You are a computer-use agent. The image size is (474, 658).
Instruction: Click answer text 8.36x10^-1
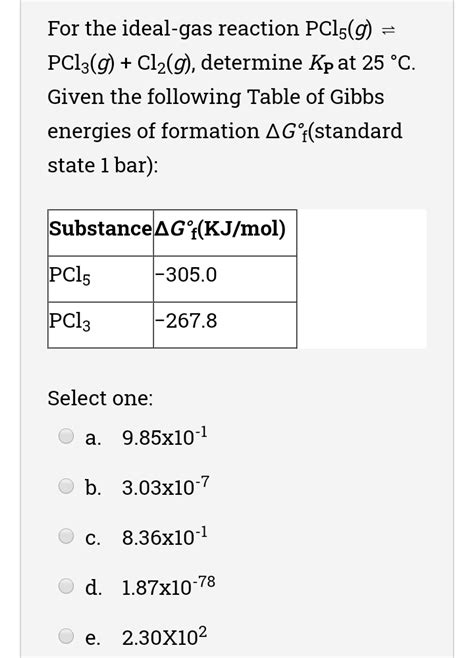coord(164,536)
